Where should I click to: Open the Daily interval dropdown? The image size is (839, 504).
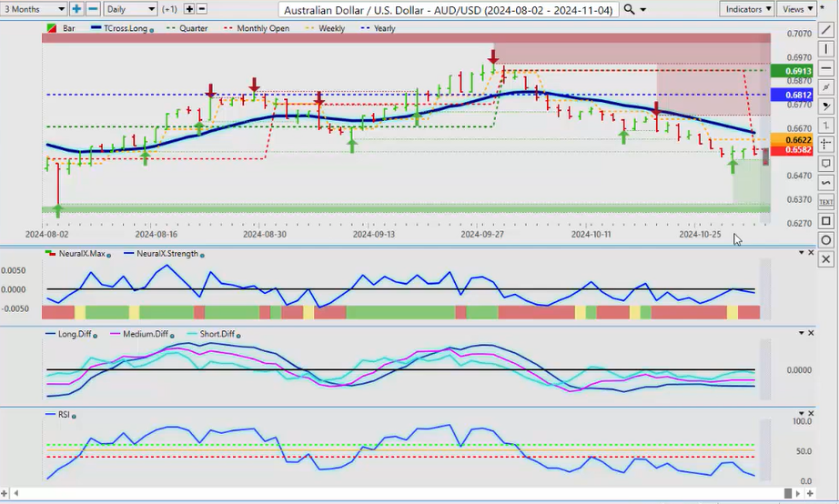coord(129,9)
